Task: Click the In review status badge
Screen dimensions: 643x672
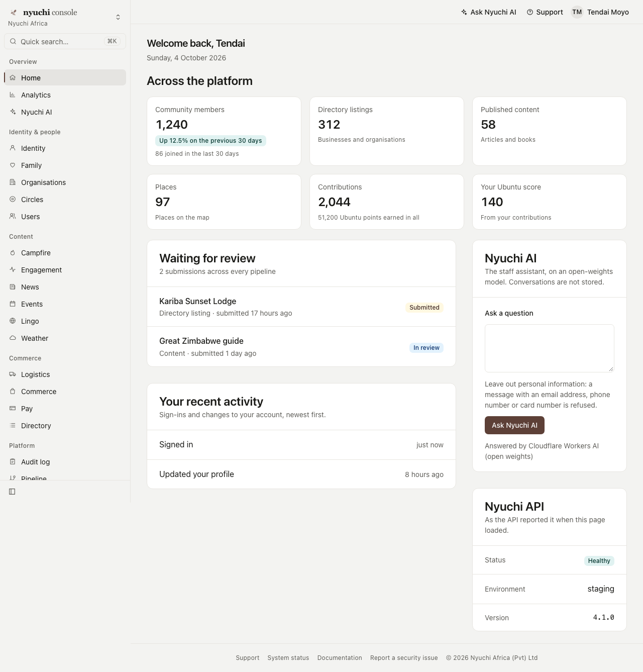Action: tap(426, 348)
